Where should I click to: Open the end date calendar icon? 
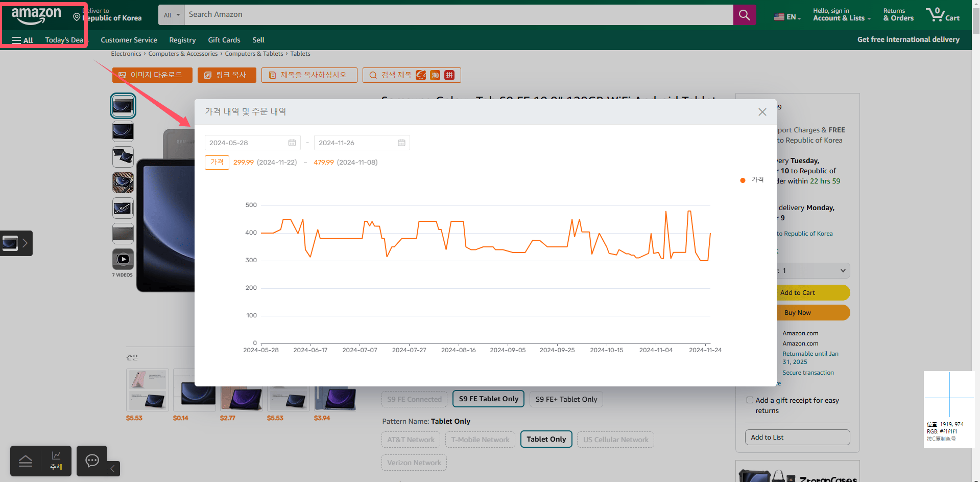(x=401, y=143)
